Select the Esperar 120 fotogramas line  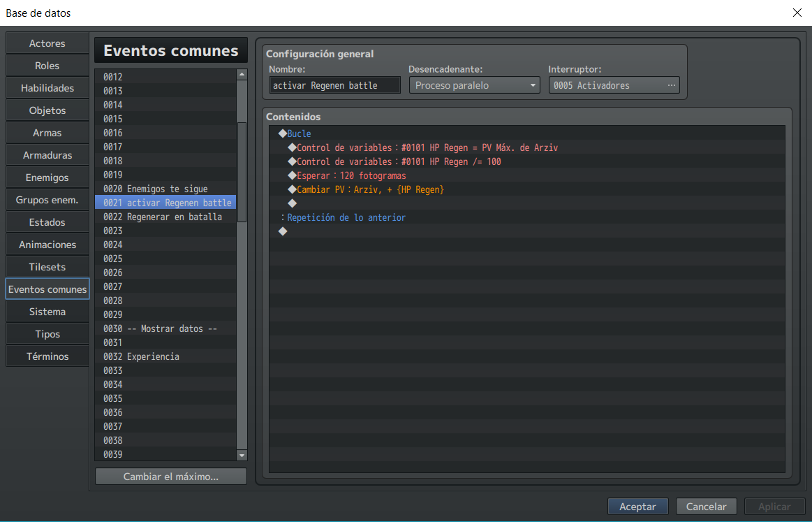point(527,175)
